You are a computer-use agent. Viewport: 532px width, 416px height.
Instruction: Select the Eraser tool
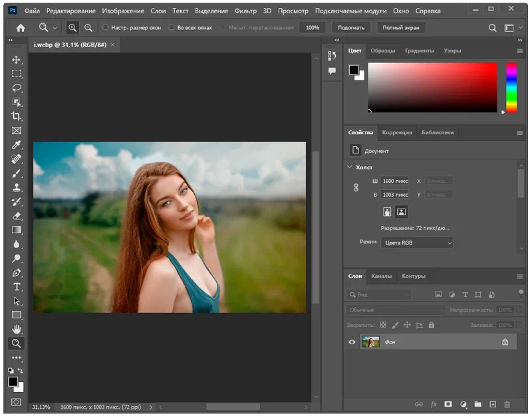tap(16, 216)
